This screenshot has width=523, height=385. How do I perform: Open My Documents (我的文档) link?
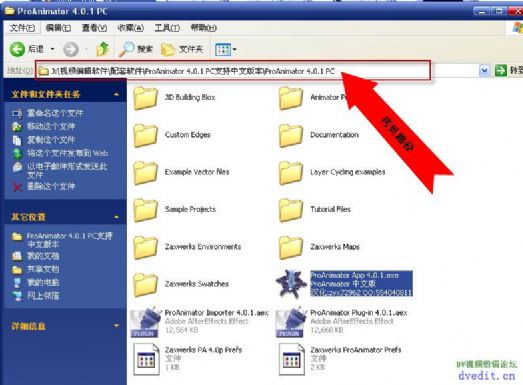click(43, 256)
